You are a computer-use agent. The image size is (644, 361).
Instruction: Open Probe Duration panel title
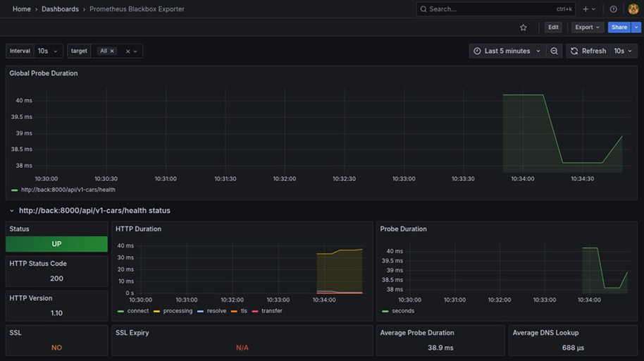(403, 229)
